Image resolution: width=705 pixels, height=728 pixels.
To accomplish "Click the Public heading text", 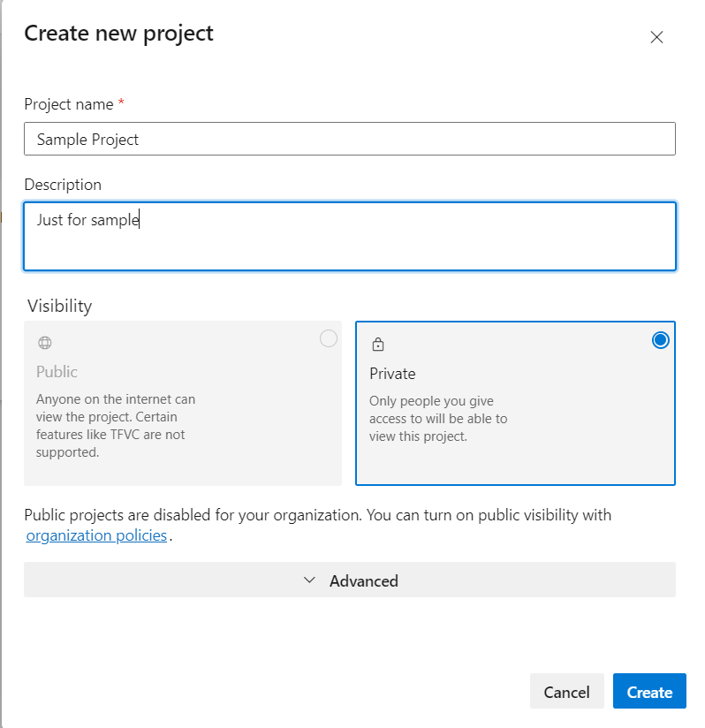I will point(57,372).
